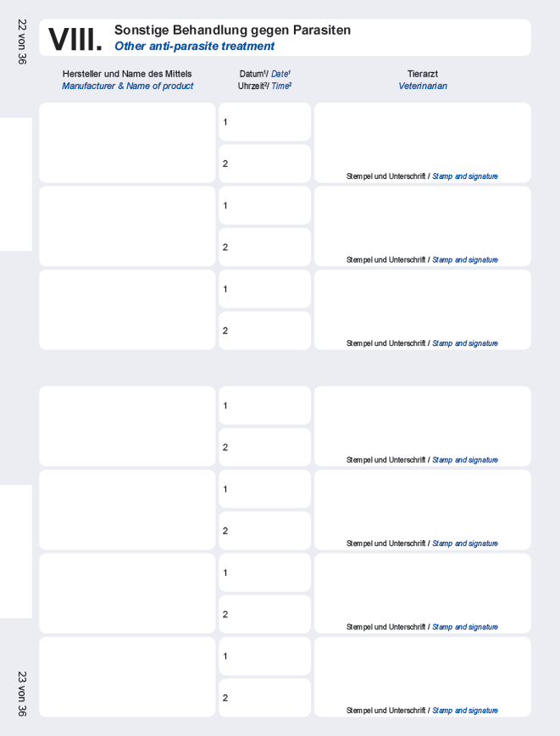The width and height of the screenshot is (560, 736).
Task: Click the 'Tierarzt' column header
Action: tap(422, 74)
